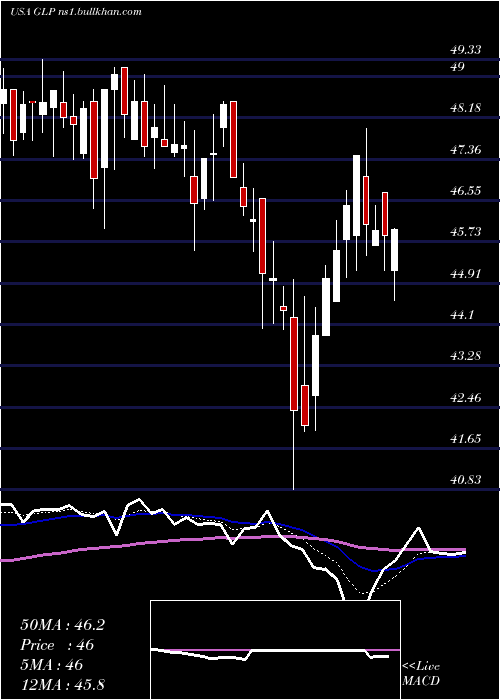Viewport: 500px width, 700px height.
Task: Click the 49 price level label
Action: click(x=458, y=67)
